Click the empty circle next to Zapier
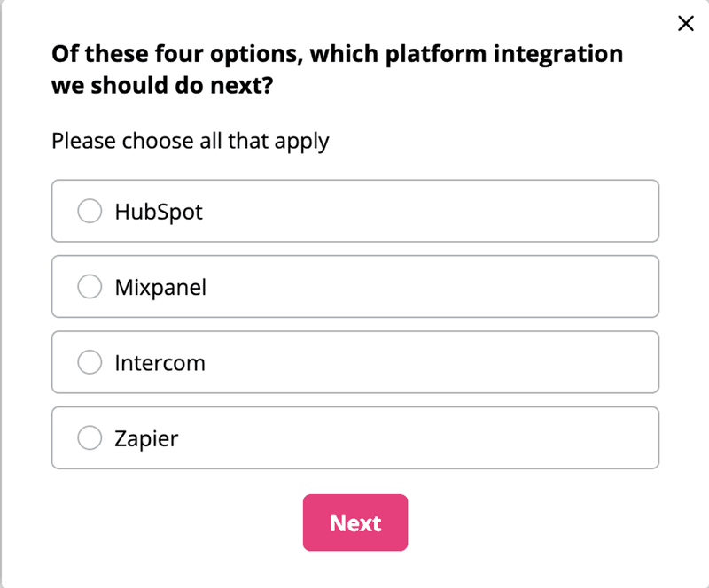This screenshot has height=588, width=709. click(x=90, y=437)
